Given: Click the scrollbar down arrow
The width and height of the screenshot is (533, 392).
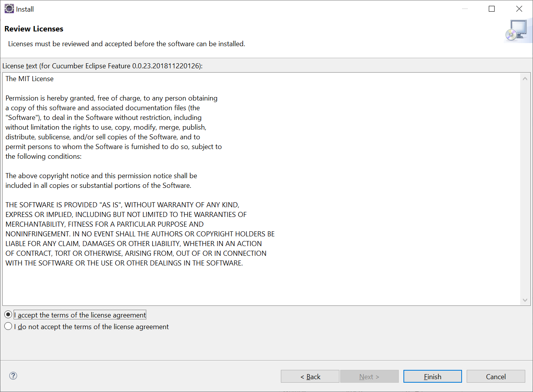Looking at the screenshot, I should (x=525, y=300).
